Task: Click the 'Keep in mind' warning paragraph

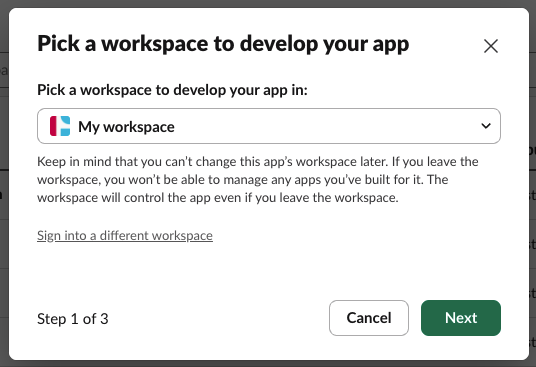Action: pos(258,179)
